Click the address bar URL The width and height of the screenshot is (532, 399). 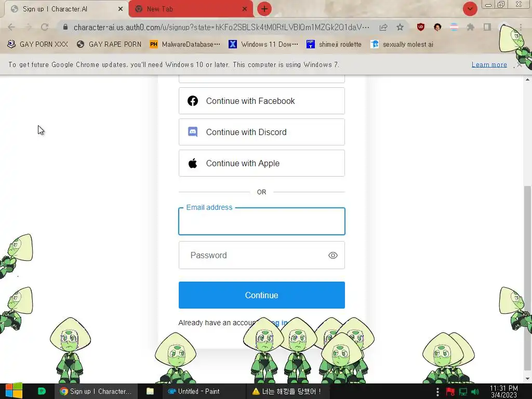(x=221, y=27)
